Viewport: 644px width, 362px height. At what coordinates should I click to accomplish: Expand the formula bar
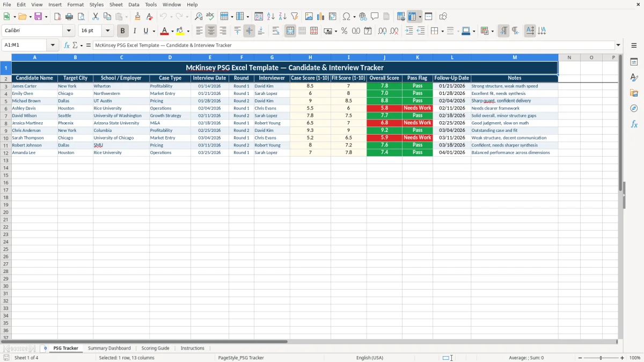coord(618,45)
